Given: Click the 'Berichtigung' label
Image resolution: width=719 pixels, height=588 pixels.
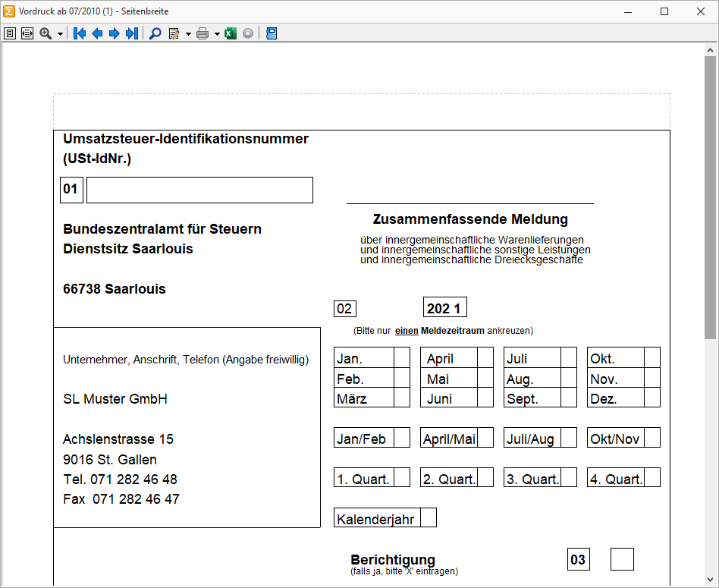Looking at the screenshot, I should pyautogui.click(x=393, y=560).
